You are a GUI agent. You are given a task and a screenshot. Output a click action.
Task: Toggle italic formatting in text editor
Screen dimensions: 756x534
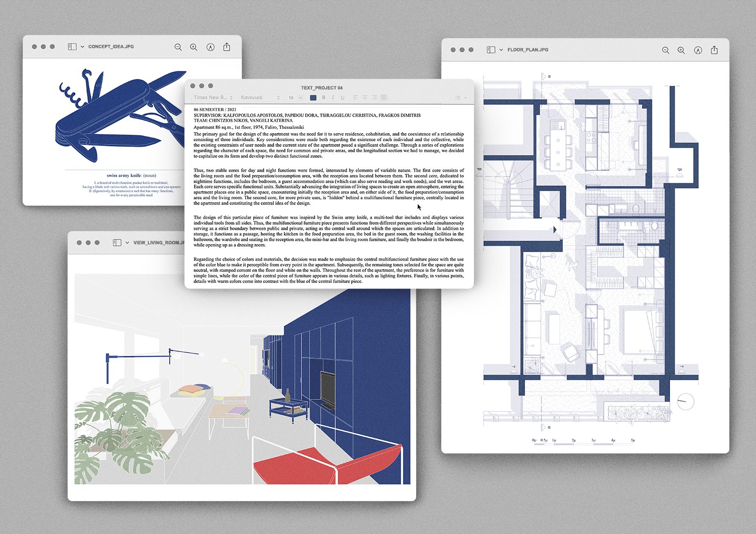pyautogui.click(x=333, y=98)
